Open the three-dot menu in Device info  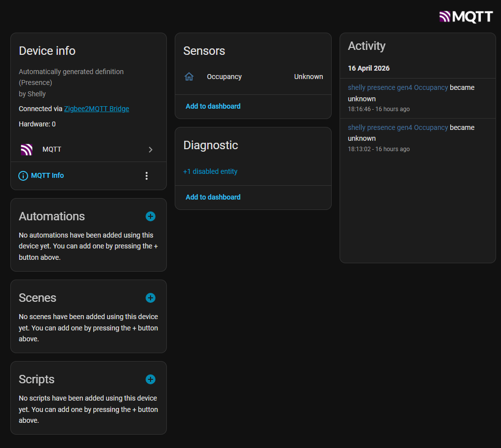(x=147, y=176)
